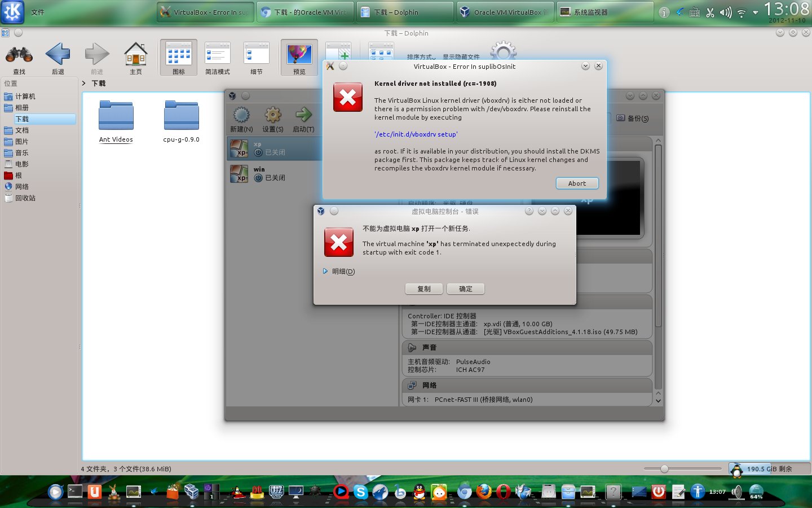The width and height of the screenshot is (812, 508).
Task: Go to 主页 home folder in Dolphin
Action: coord(135,59)
